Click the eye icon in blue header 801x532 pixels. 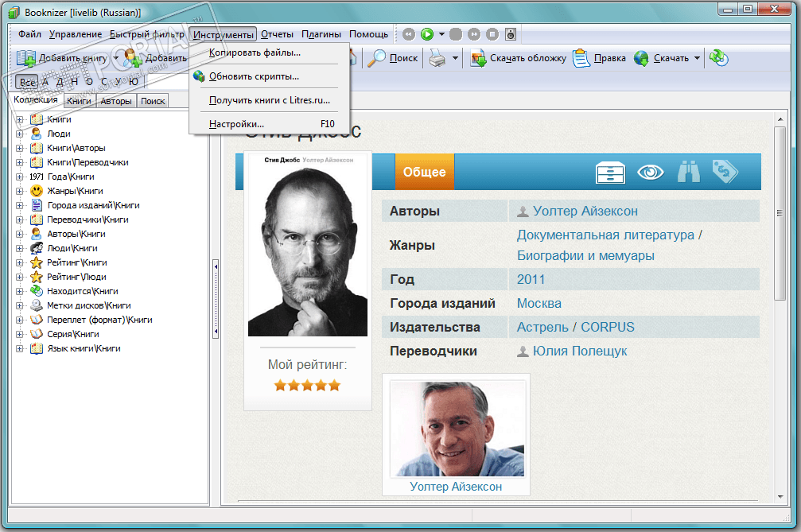(x=651, y=172)
